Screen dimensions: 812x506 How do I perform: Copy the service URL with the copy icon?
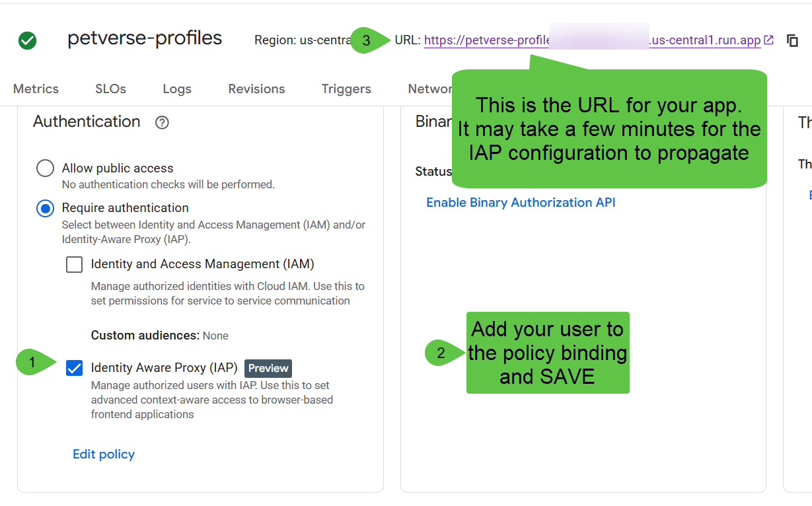pyautogui.click(x=792, y=40)
